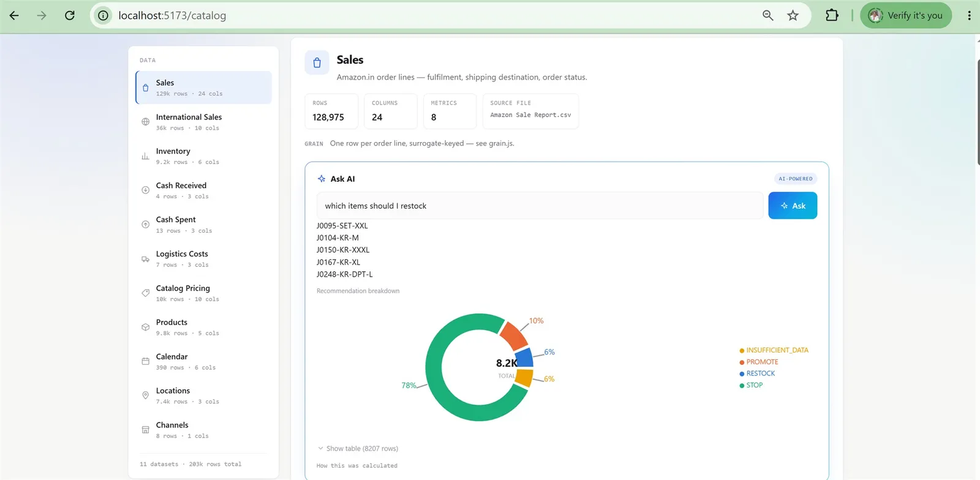Open the Chrome three-dot menu

point(969,15)
